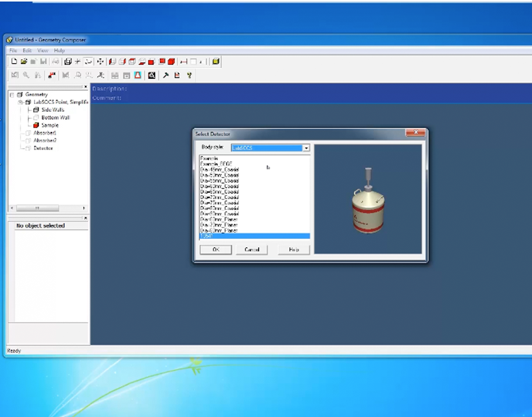This screenshot has width=532, height=417.
Task: Click the Description field in header bar
Action: click(x=110, y=89)
